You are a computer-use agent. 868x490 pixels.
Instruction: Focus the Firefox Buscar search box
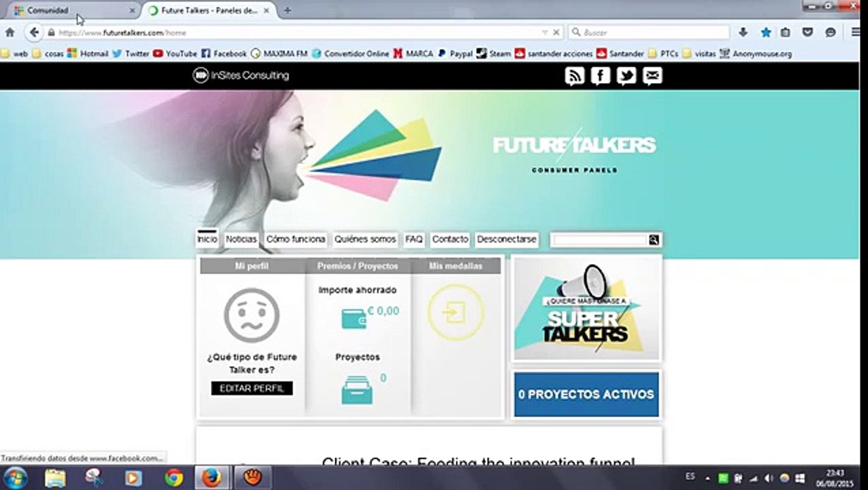pos(649,32)
